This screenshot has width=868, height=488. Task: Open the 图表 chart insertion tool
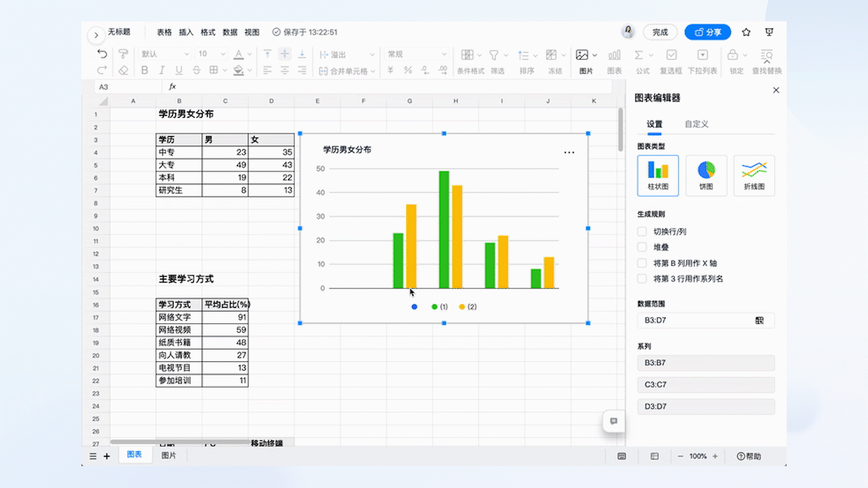tap(614, 54)
